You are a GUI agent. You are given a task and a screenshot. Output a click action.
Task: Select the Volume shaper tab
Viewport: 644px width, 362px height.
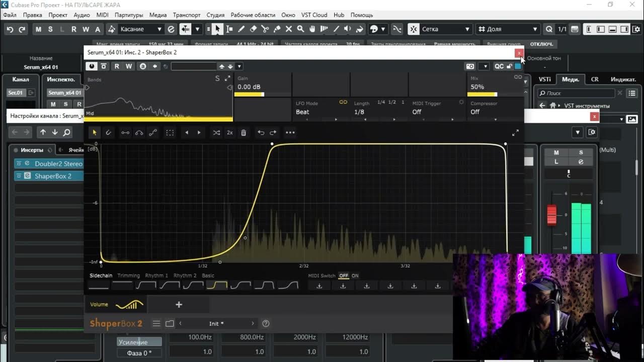click(x=116, y=304)
